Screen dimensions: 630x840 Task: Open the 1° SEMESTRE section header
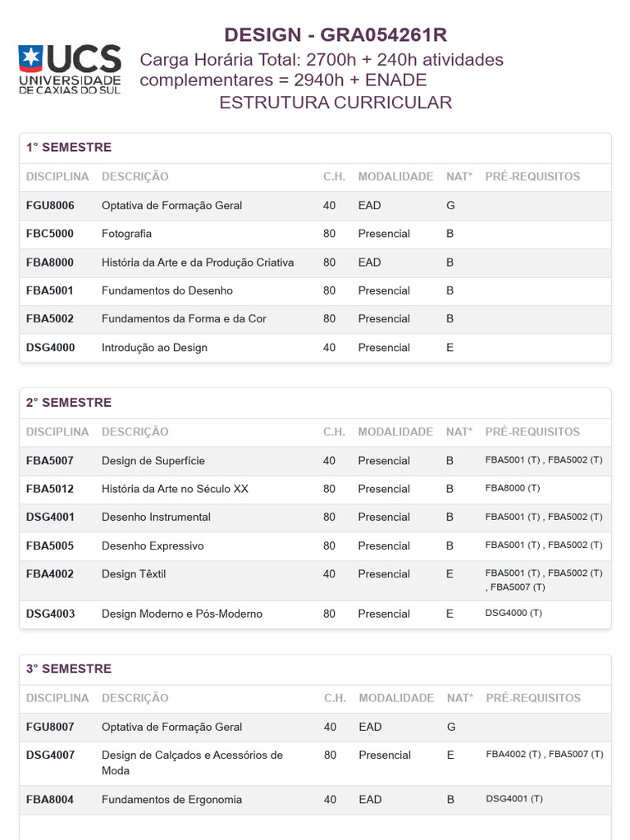click(69, 148)
